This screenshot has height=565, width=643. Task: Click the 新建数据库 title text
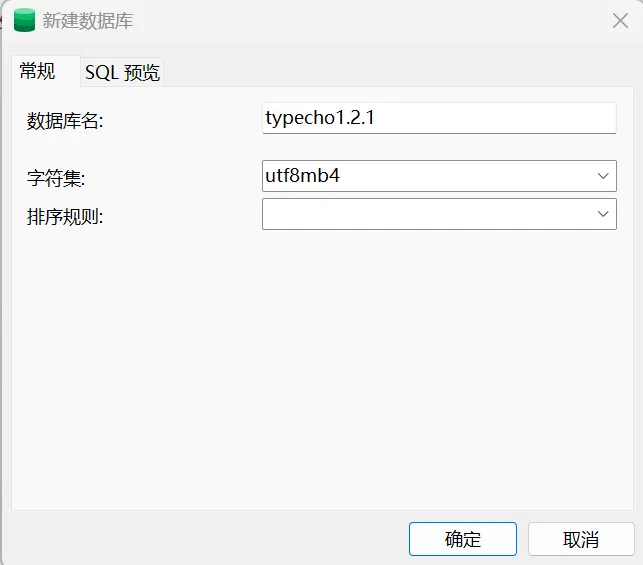click(x=88, y=21)
